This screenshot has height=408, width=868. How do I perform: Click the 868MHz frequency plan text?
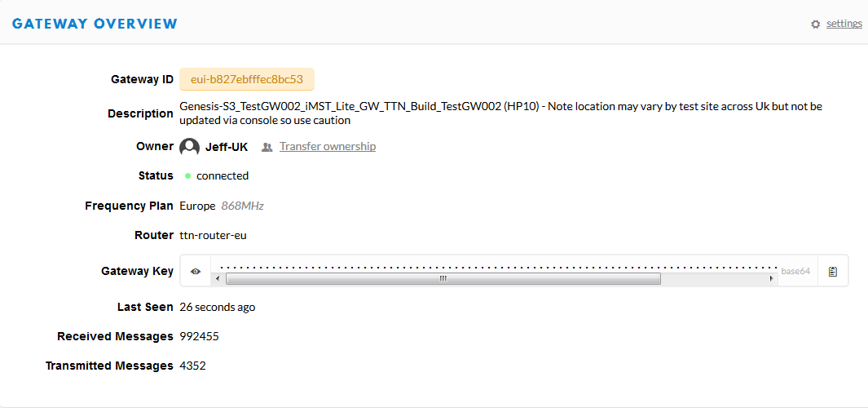click(x=242, y=206)
